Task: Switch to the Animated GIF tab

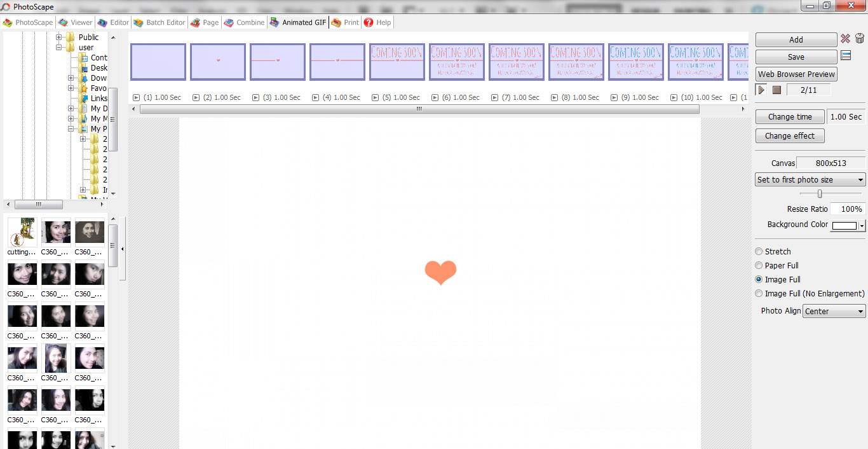Action: (x=297, y=22)
